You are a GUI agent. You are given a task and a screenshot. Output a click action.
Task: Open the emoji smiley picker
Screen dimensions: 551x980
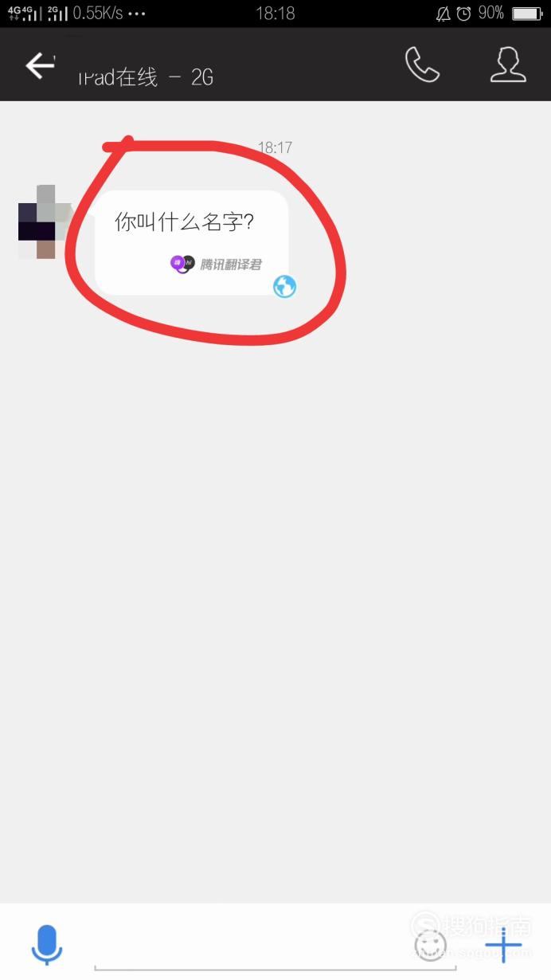coord(430,945)
